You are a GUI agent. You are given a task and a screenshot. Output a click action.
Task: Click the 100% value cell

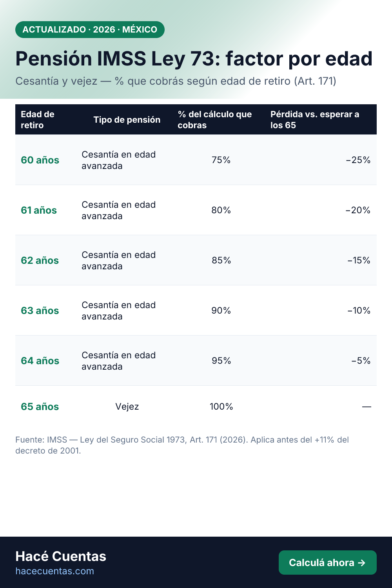(x=221, y=407)
